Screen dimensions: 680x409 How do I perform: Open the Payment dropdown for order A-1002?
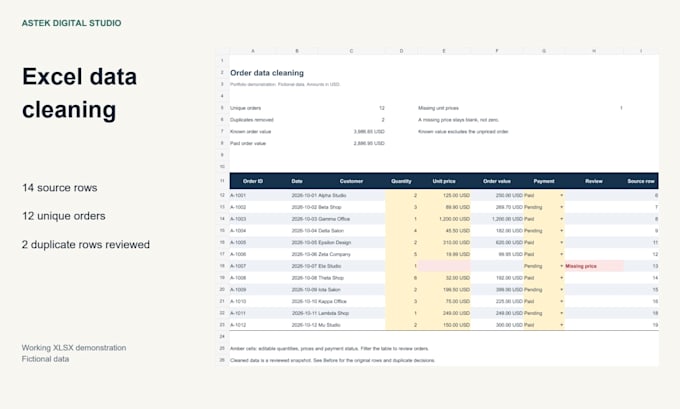(562, 207)
